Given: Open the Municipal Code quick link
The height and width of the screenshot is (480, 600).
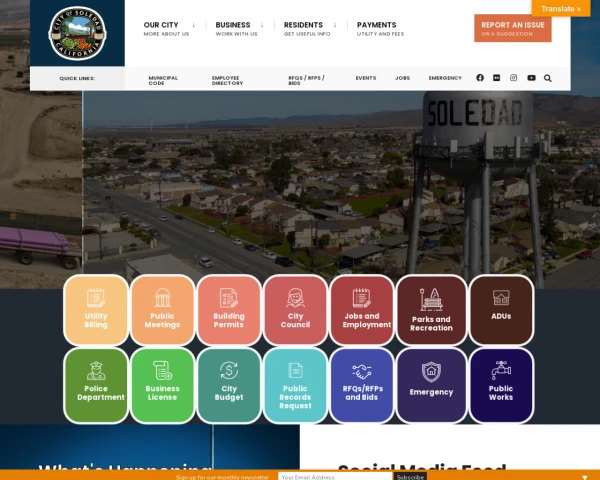Looking at the screenshot, I should pyautogui.click(x=163, y=80).
